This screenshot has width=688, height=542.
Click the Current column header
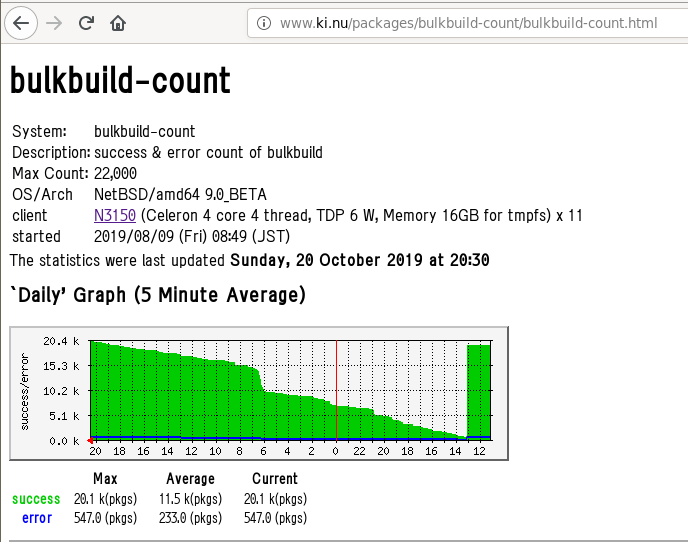(x=275, y=478)
